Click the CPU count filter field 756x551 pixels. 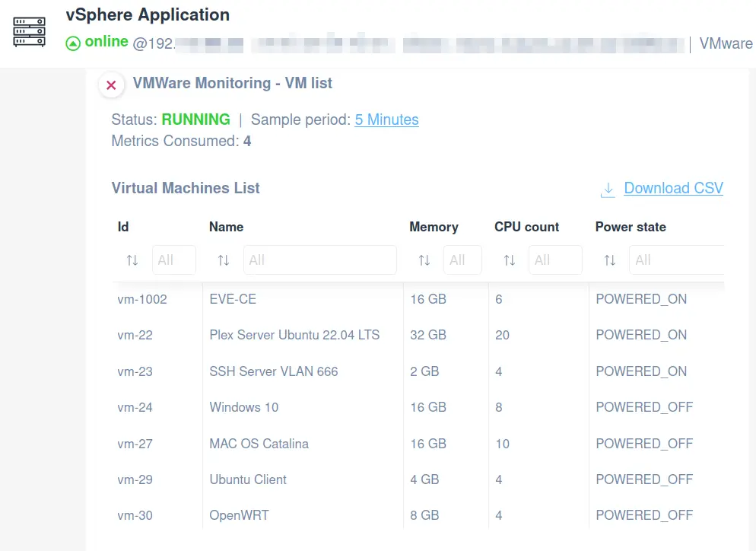coord(555,260)
